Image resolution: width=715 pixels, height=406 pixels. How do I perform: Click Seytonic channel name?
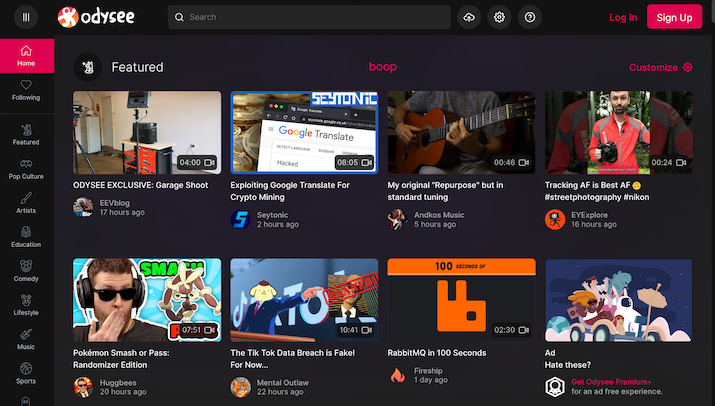272,215
